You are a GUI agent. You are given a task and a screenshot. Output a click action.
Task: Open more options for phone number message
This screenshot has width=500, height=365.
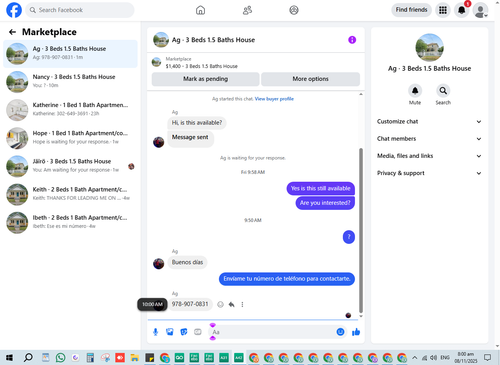tap(242, 304)
